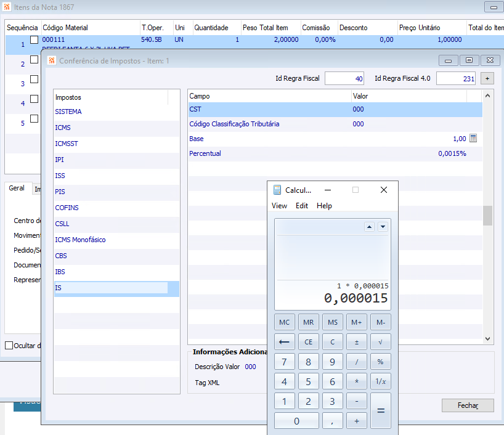Click the M+ memory add key
504x435 pixels.
(x=357, y=322)
